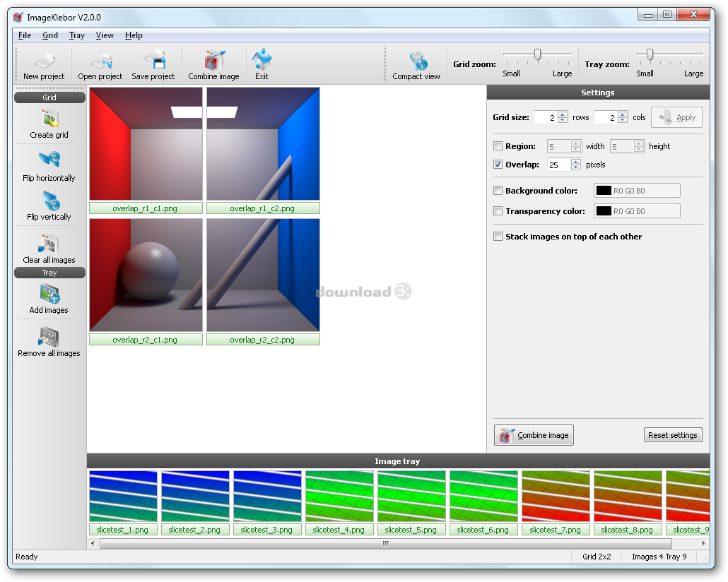The image size is (728, 582).
Task: Flip the grid horizontally
Action: pos(49,165)
